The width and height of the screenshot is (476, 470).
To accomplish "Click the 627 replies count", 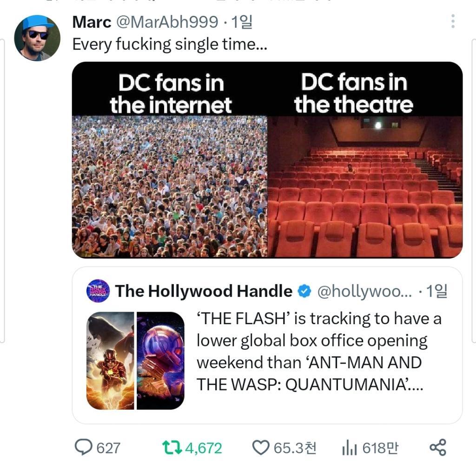I will [x=108, y=448].
